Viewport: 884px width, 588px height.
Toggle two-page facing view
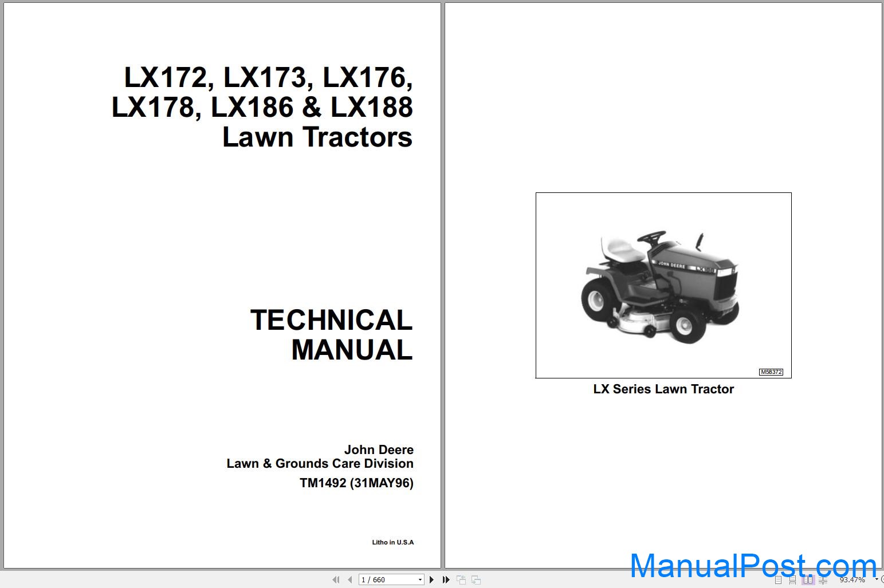tap(808, 580)
